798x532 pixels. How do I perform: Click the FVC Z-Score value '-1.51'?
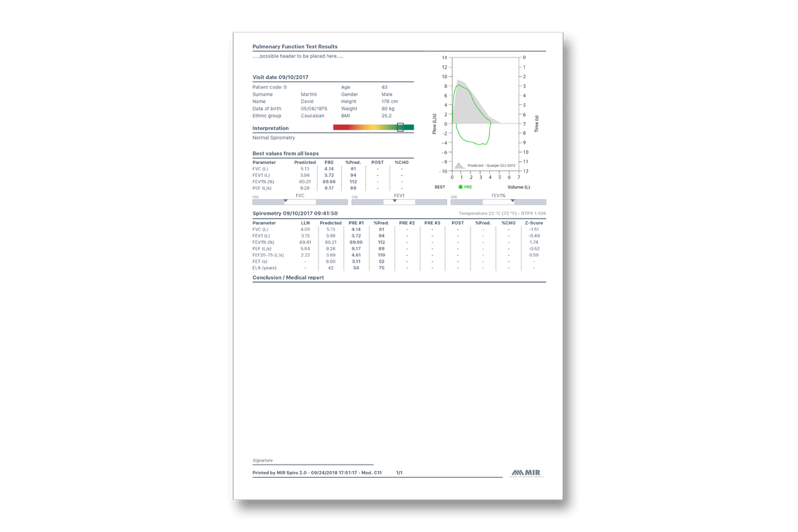click(x=534, y=229)
